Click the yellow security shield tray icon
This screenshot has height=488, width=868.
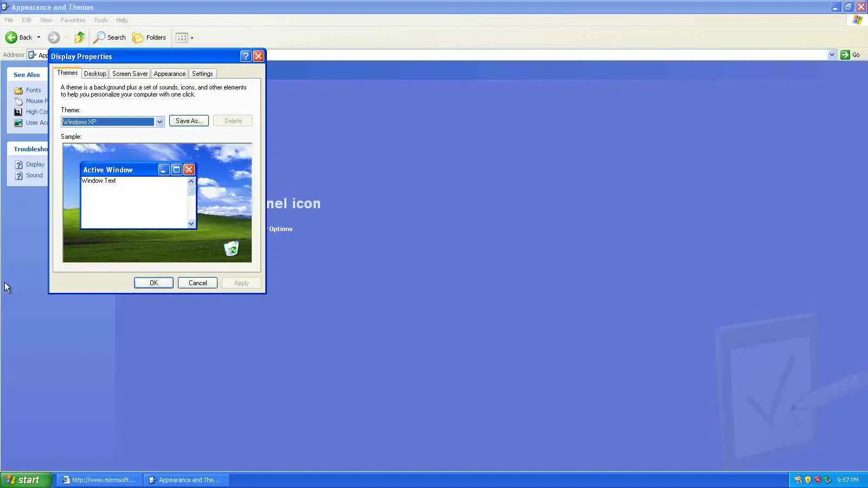[x=808, y=480]
